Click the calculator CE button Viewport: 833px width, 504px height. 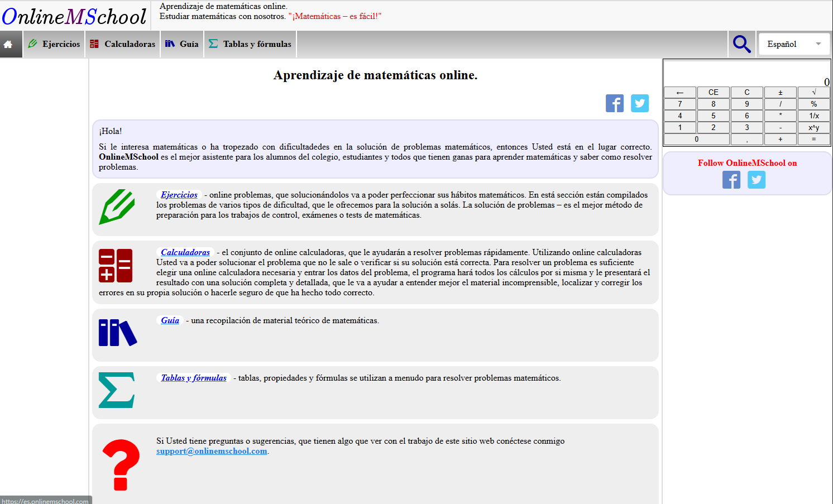click(714, 92)
